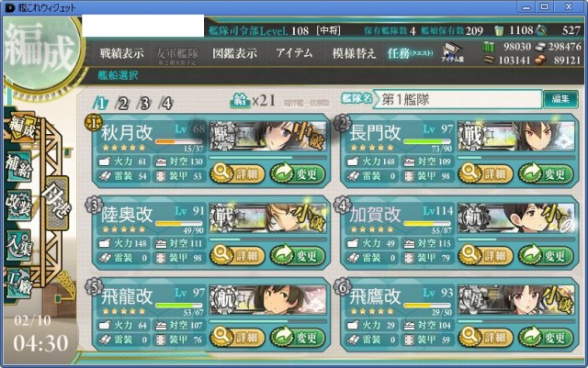Viewport: 588px width, 368px height.
Task: Open 戦績表示 records menu
Action: (x=122, y=53)
